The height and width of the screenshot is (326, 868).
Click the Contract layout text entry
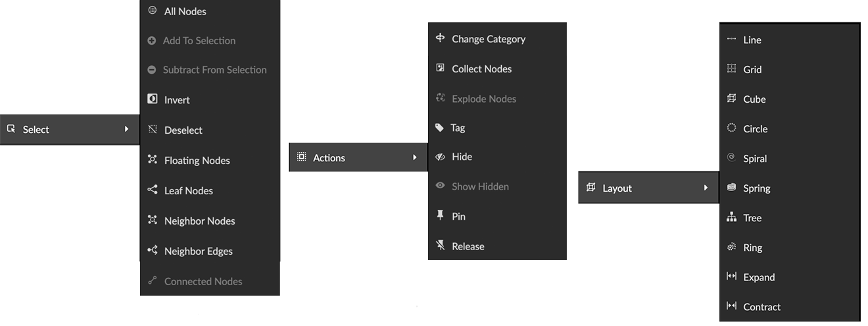[762, 306]
